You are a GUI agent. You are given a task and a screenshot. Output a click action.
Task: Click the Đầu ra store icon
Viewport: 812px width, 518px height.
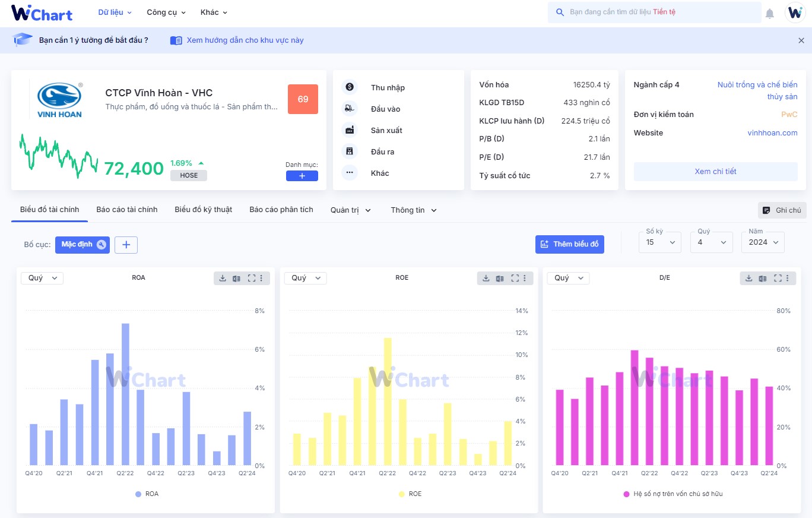[350, 151]
